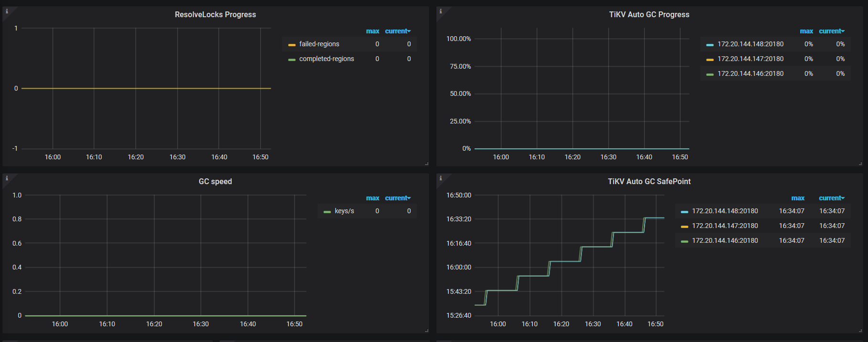The width and height of the screenshot is (868, 342).
Task: Click the GC speed panel resize handle
Action: pos(426,331)
